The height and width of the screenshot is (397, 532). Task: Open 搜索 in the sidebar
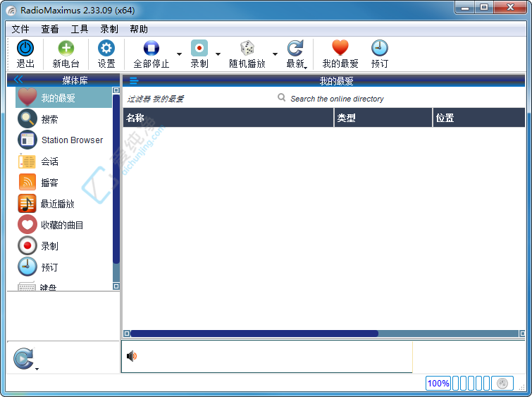tap(64, 119)
